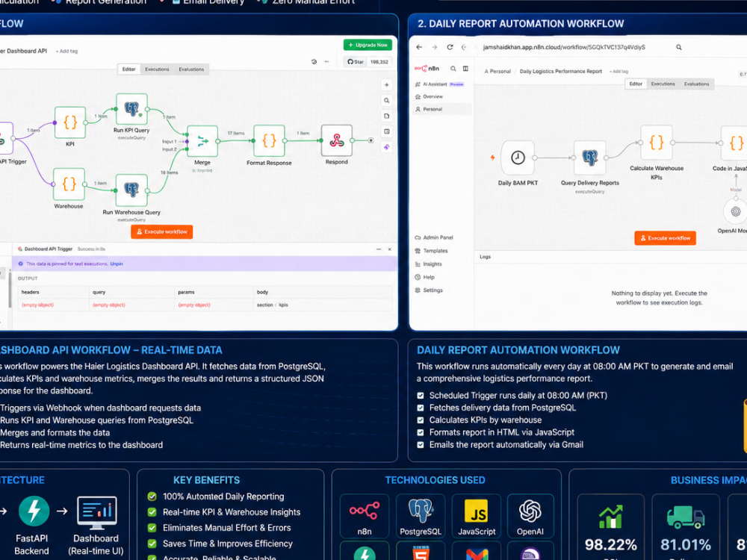Click the sticky note icon on the canvas toolbar
The height and width of the screenshot is (560, 747).
pos(387,116)
